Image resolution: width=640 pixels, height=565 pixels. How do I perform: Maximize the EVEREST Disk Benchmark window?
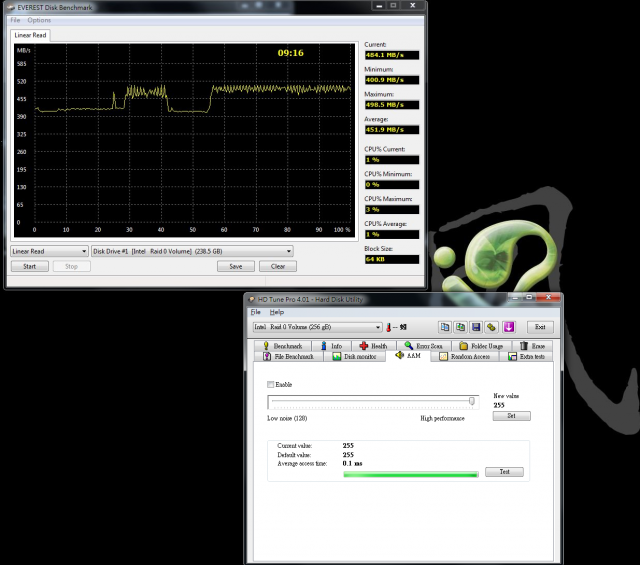[x=393, y=5]
